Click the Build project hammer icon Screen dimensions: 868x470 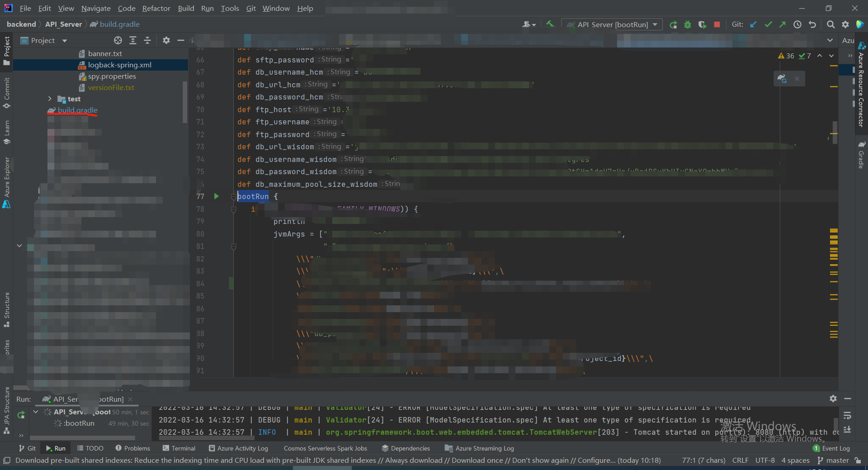[550, 24]
